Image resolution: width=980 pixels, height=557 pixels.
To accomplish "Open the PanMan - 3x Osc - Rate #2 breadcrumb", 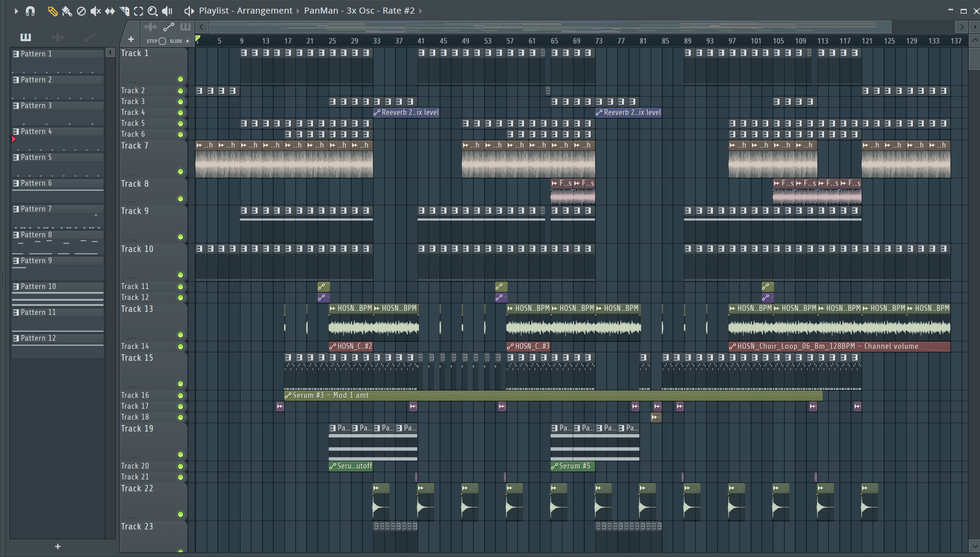I will (359, 11).
